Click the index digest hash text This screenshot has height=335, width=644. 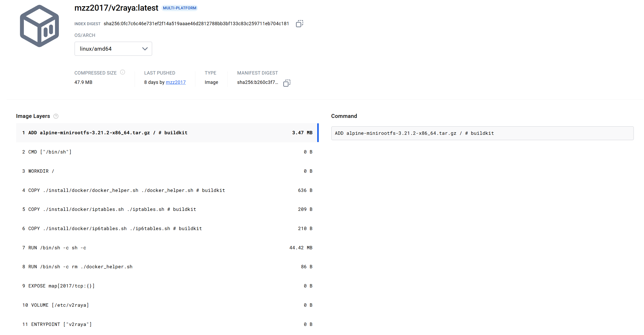[x=196, y=24]
